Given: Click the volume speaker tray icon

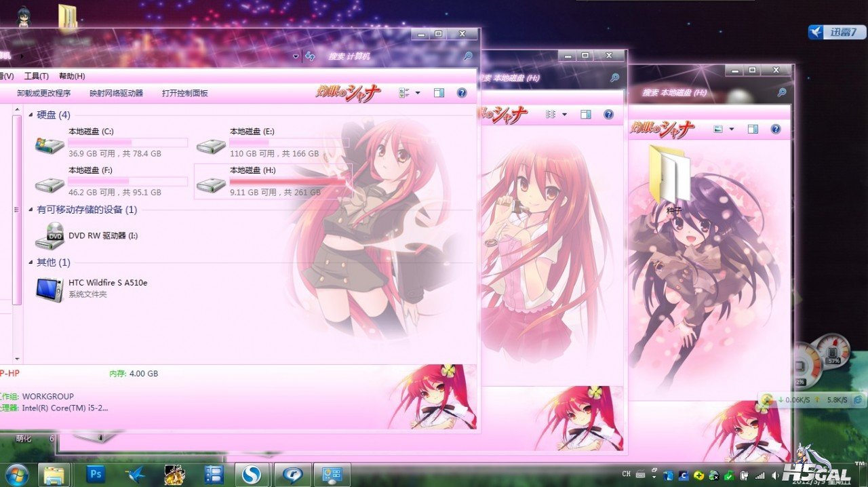Looking at the screenshot, I should [775, 475].
